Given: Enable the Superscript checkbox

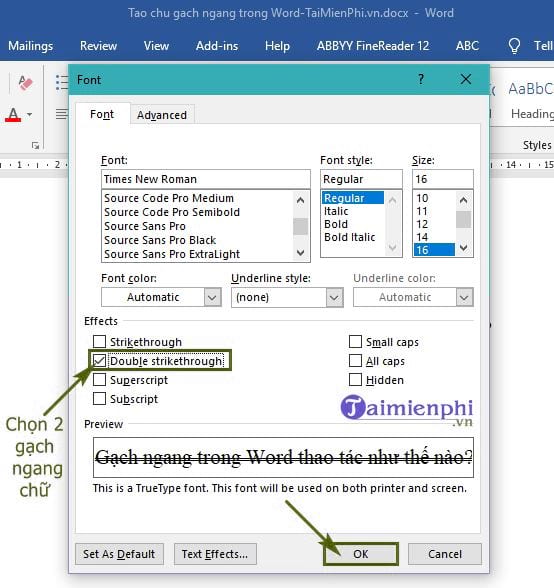Looking at the screenshot, I should coord(99,380).
